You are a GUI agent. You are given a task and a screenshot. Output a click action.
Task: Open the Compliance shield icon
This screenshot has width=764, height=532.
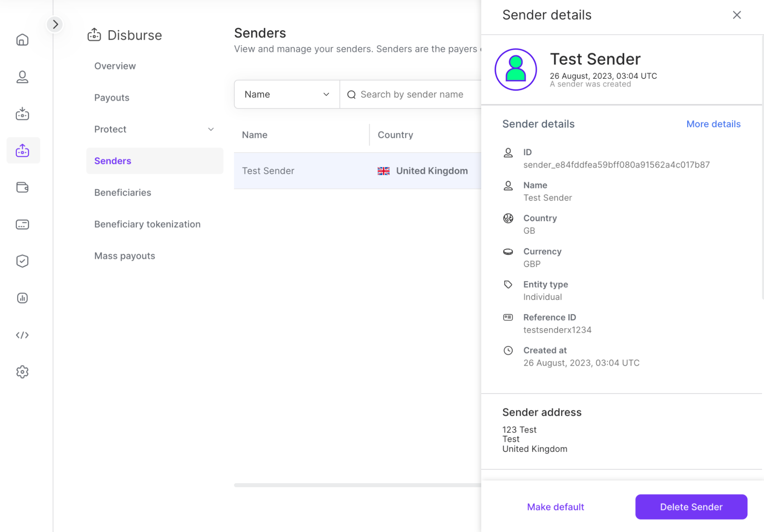pos(23,261)
